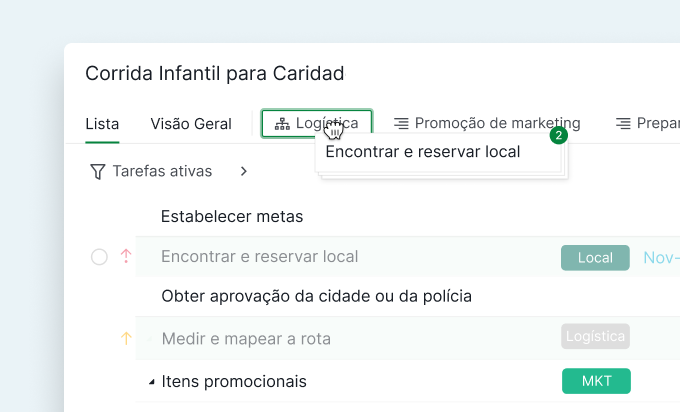Open the Visão Geral tab
The image size is (680, 412).
click(191, 124)
